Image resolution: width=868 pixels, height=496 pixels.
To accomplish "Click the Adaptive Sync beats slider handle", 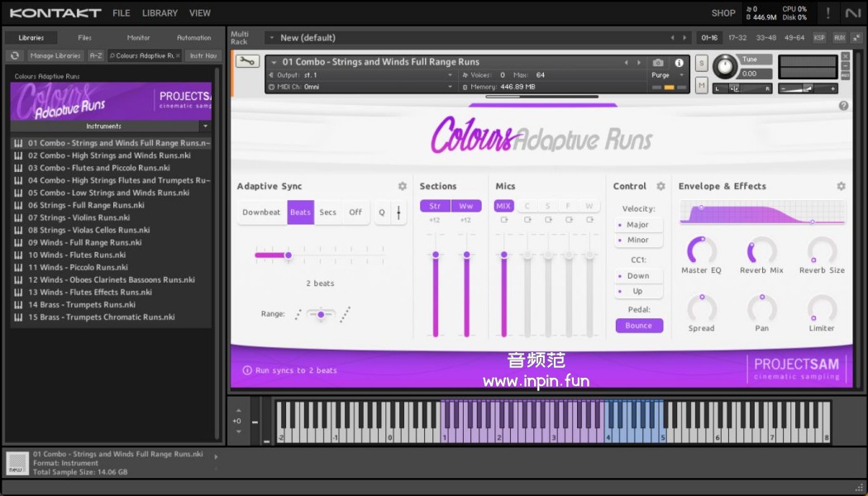I will pos(289,255).
